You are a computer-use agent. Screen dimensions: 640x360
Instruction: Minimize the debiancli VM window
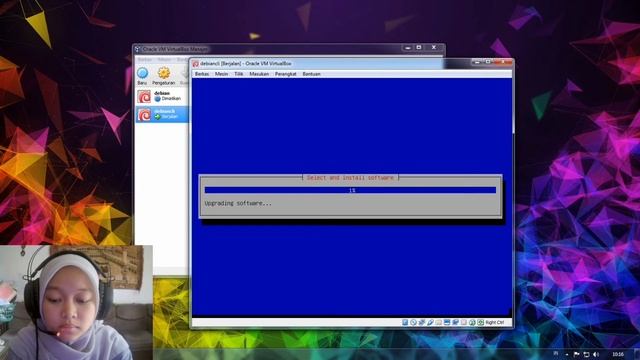pyautogui.click(x=477, y=62)
